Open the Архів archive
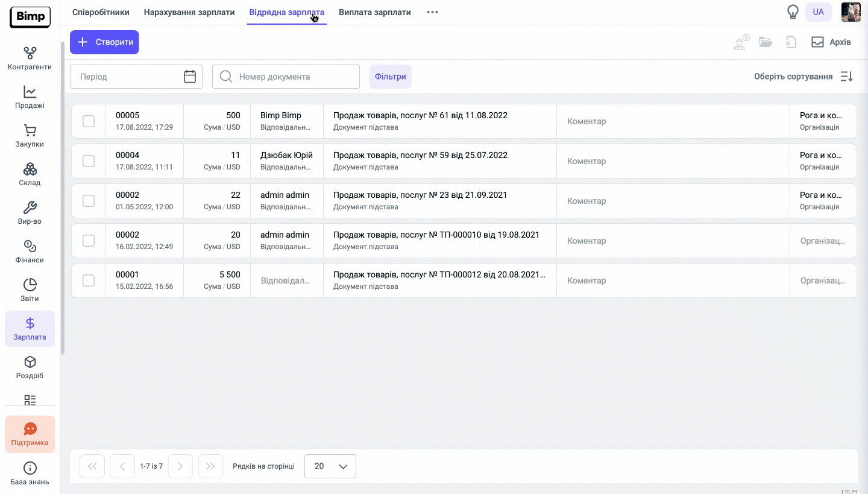This screenshot has height=494, width=868. tap(831, 42)
